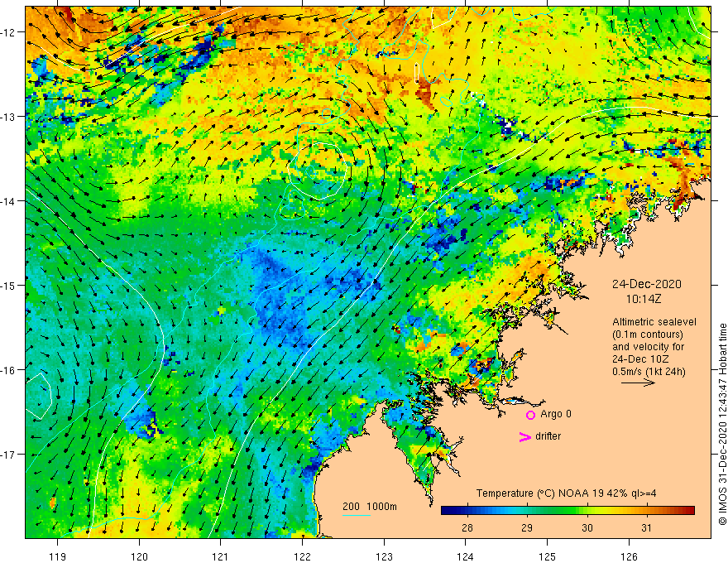Viewport: 728px width, 563px height.
Task: Click longitude label 126 on bottom axis
Action: coord(629,556)
